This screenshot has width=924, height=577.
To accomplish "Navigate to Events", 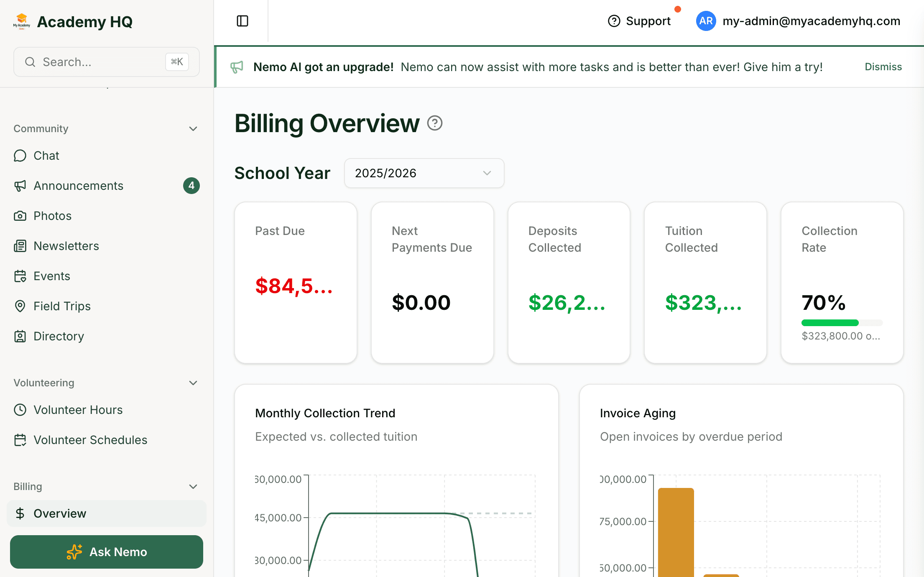I will coord(106,276).
